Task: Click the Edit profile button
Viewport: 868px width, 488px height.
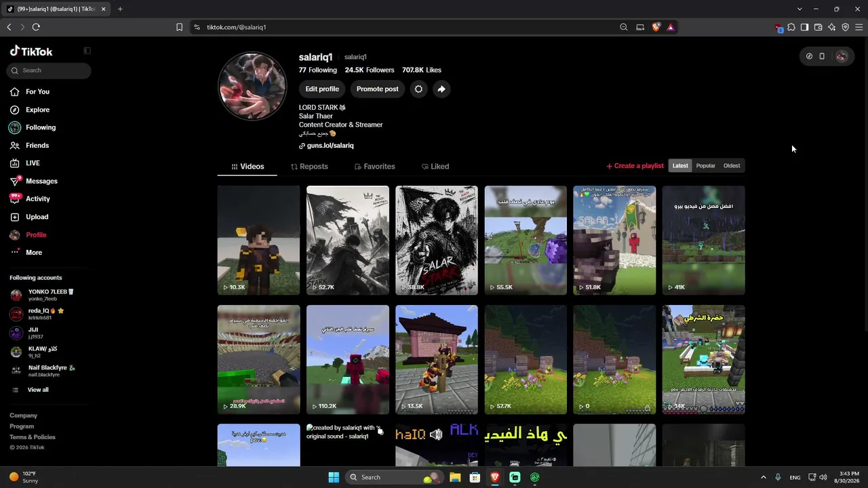Action: (322, 89)
